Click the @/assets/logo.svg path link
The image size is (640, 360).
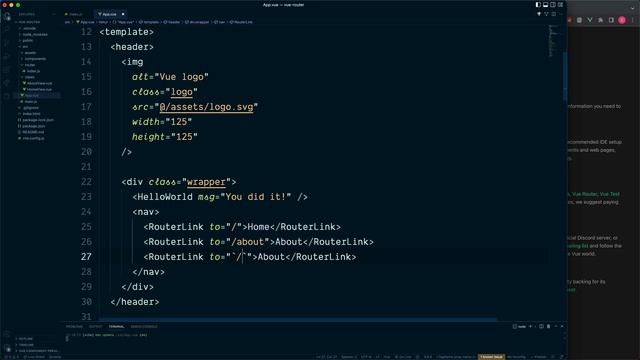tap(206, 107)
